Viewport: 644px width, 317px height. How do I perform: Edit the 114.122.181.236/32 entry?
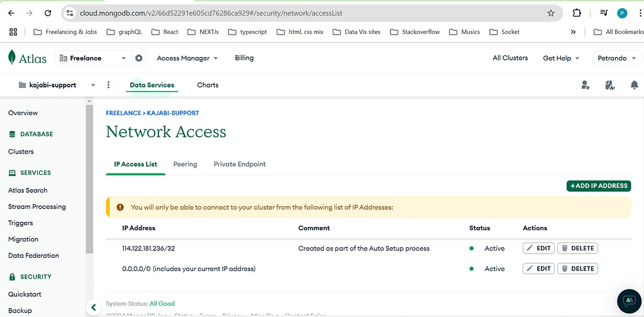click(538, 248)
